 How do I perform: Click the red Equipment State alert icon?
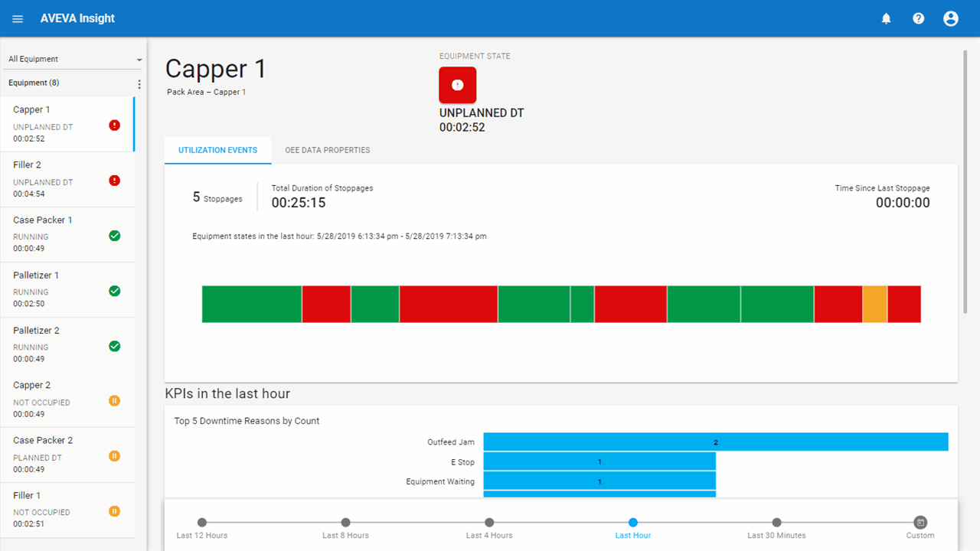coord(457,85)
